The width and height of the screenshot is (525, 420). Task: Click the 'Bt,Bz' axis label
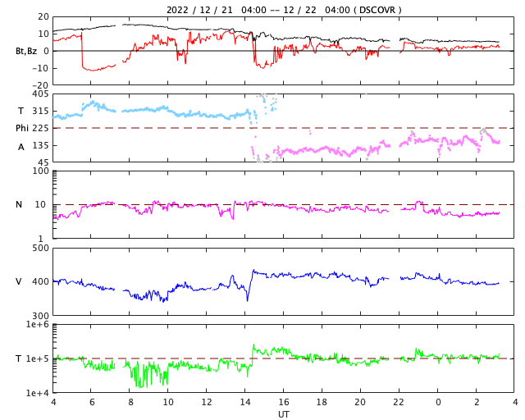tap(26, 51)
